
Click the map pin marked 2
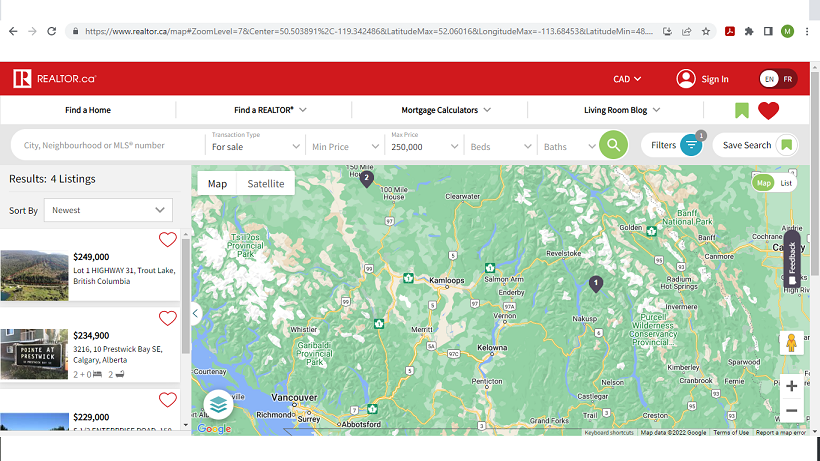pos(367,179)
